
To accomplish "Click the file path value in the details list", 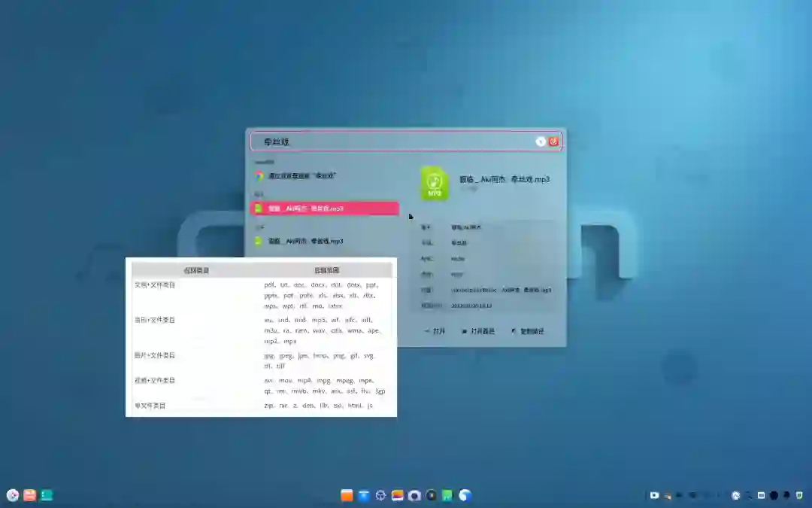I will (501, 290).
